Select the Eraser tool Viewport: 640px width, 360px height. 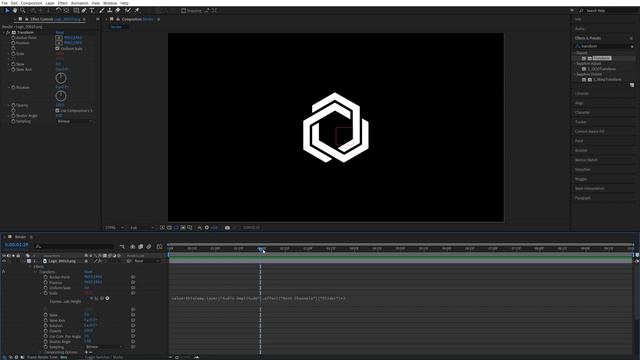(x=118, y=11)
